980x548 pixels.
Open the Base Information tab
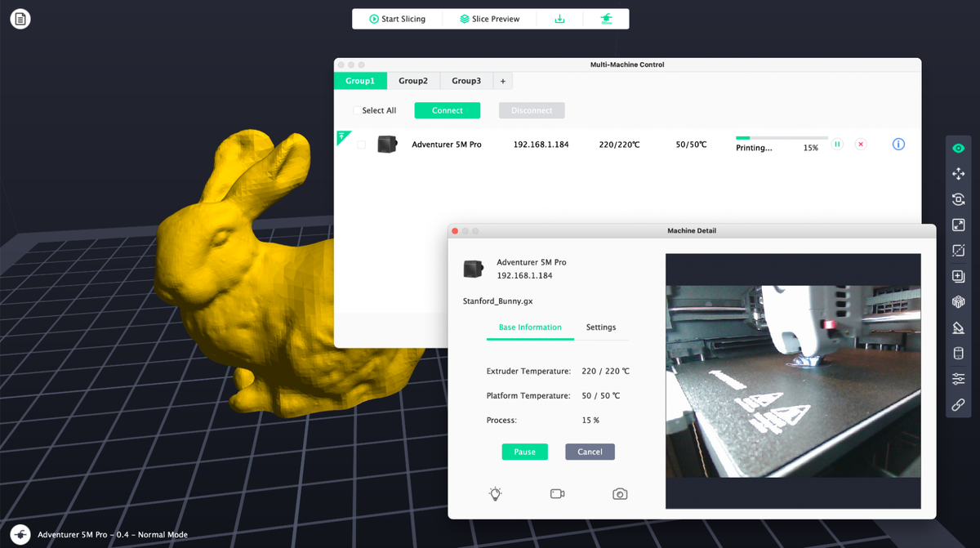[530, 327]
